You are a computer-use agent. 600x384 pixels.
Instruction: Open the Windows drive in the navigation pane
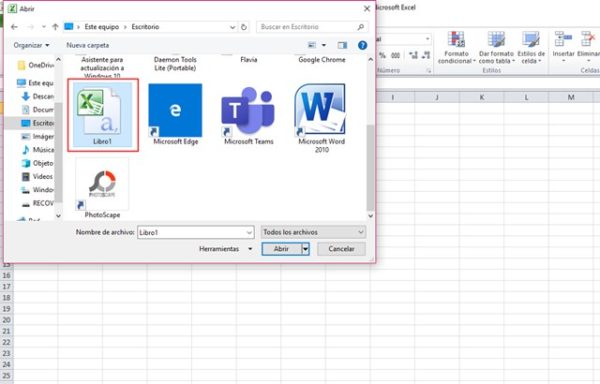[x=38, y=190]
